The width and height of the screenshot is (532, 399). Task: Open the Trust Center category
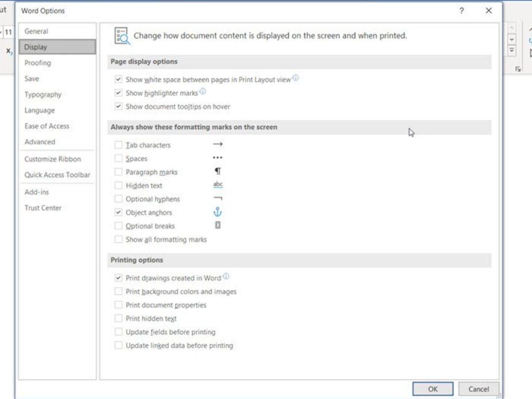43,208
